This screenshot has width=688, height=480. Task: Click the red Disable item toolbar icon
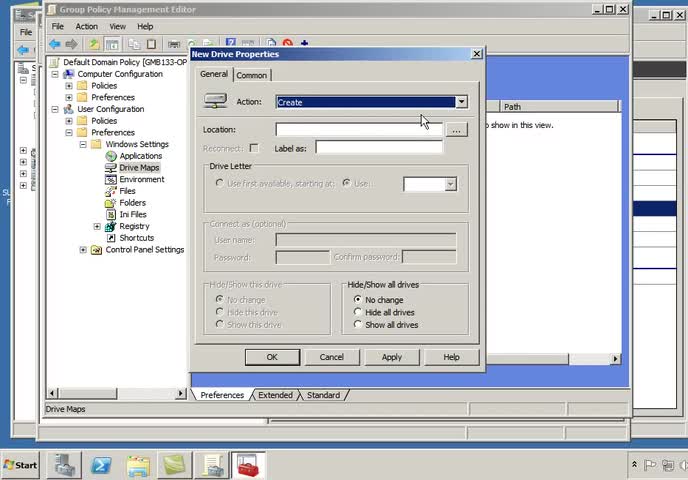pos(287,43)
